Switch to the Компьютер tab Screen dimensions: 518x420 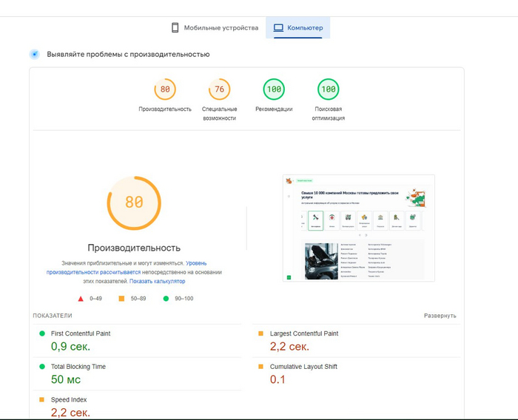[298, 28]
